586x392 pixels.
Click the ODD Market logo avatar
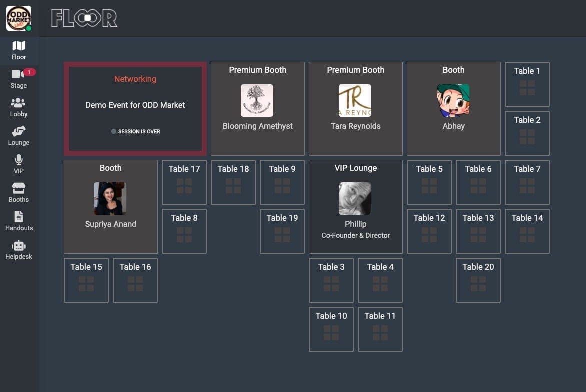click(x=19, y=18)
